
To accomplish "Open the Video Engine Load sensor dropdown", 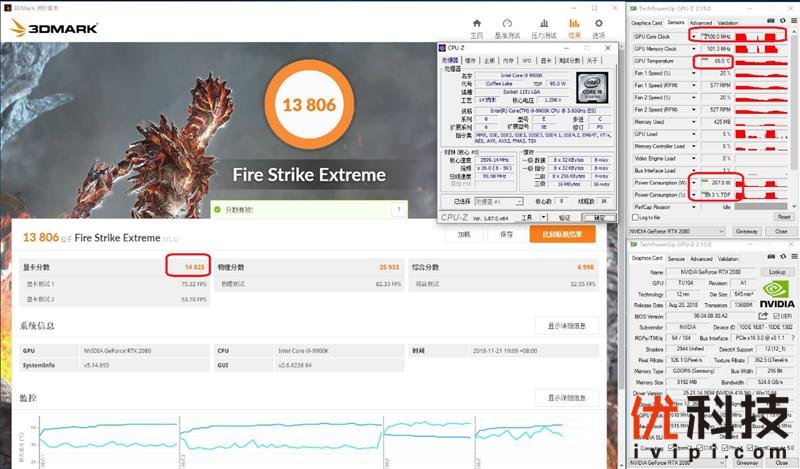I will 694,159.
